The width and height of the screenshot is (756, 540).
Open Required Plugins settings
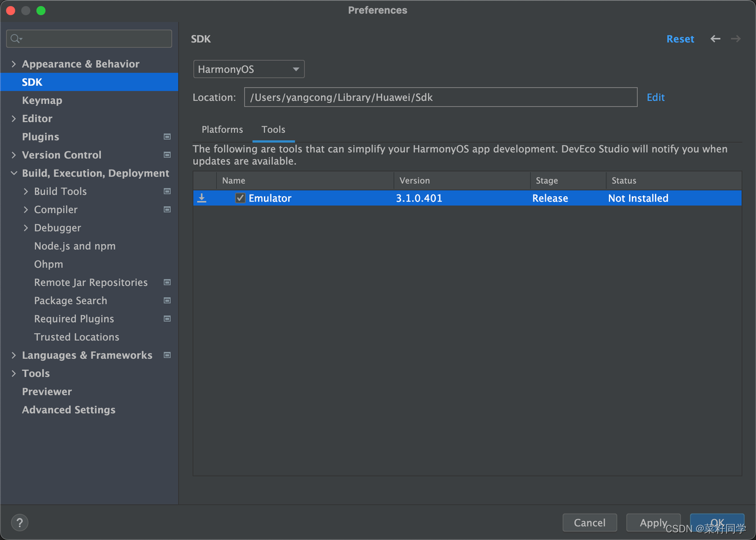(x=74, y=319)
